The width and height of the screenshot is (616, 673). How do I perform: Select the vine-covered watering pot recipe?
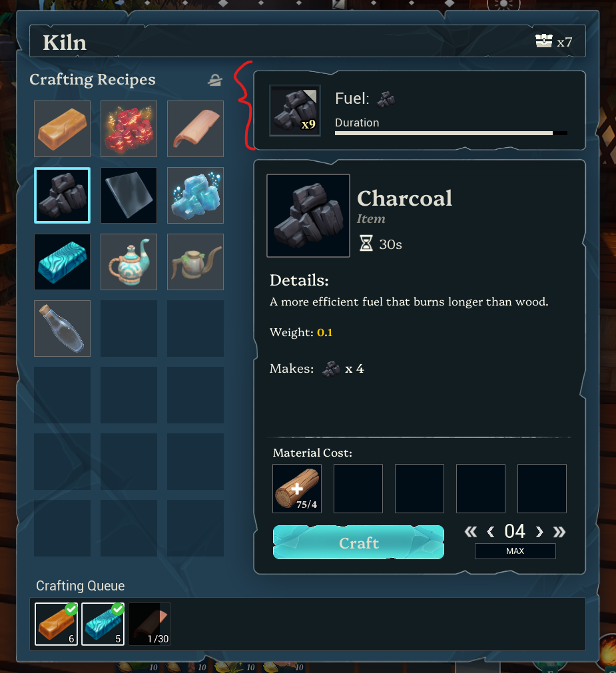point(195,262)
